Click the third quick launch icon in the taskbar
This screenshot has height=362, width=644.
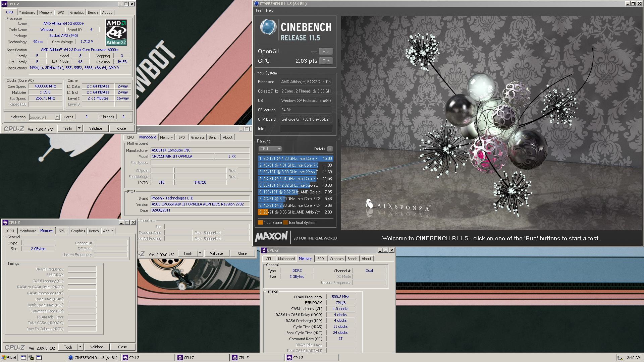tap(39, 358)
